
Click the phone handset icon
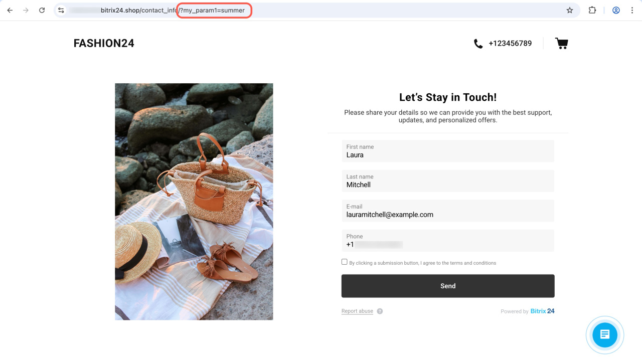click(478, 44)
